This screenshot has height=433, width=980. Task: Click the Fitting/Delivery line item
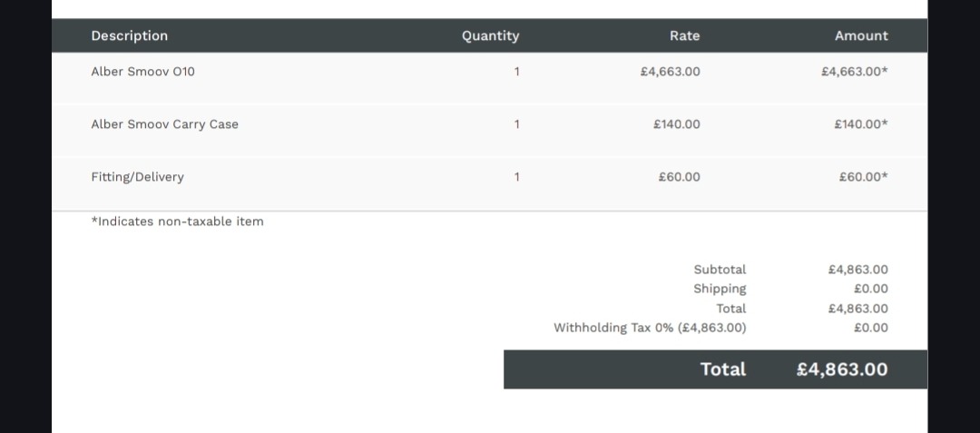tap(137, 177)
